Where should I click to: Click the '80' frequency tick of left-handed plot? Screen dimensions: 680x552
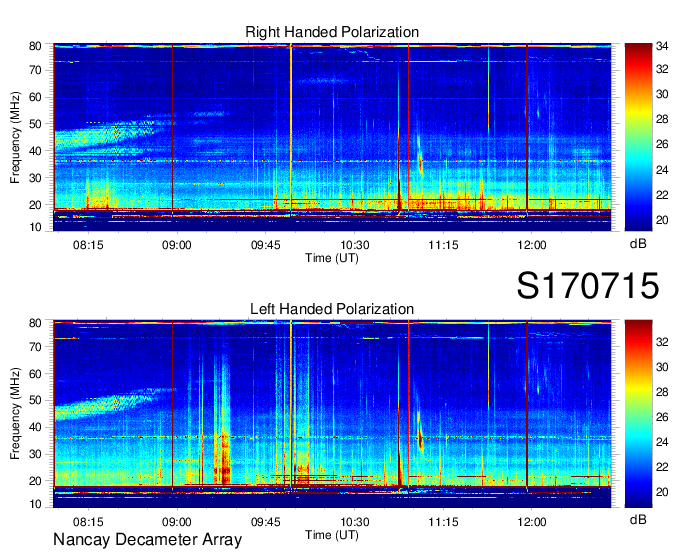(x=36, y=323)
